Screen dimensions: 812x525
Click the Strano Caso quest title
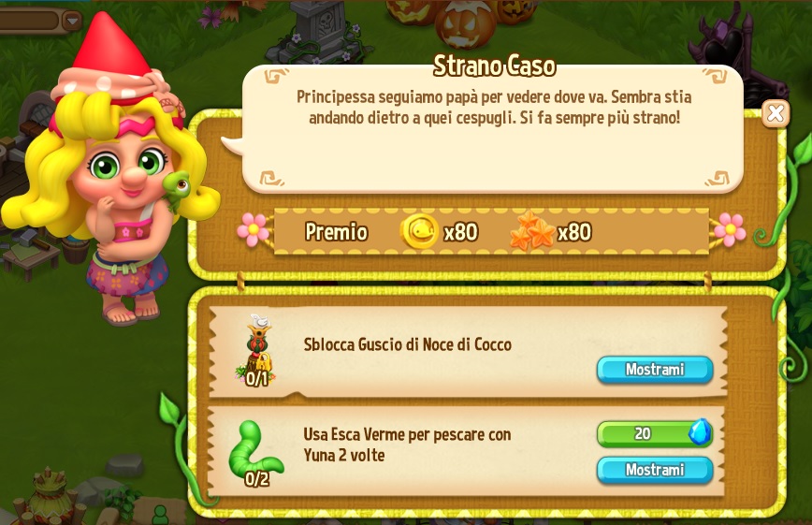coord(494,66)
